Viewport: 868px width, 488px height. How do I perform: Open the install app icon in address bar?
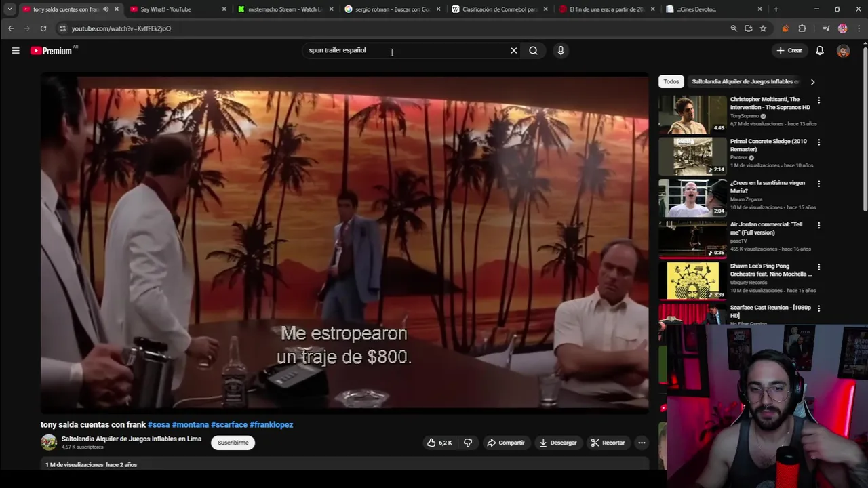click(x=748, y=28)
